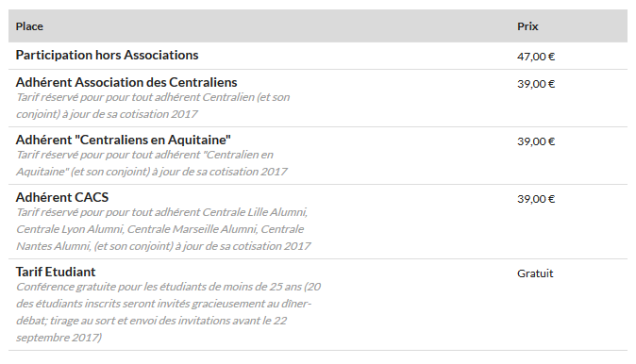636x364 pixels.
Task: Click the Prix column header
Action: 527,26
